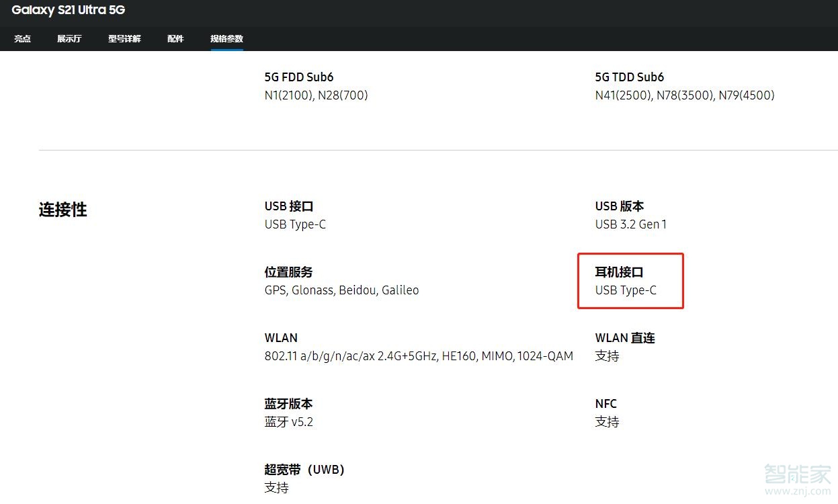Open the 型号详解 tab

coord(124,39)
